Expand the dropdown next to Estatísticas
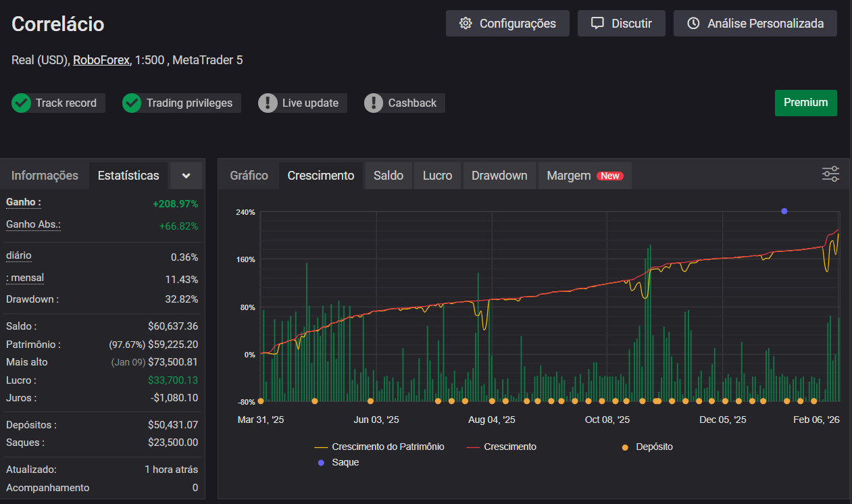The width and height of the screenshot is (852, 504). point(186,176)
